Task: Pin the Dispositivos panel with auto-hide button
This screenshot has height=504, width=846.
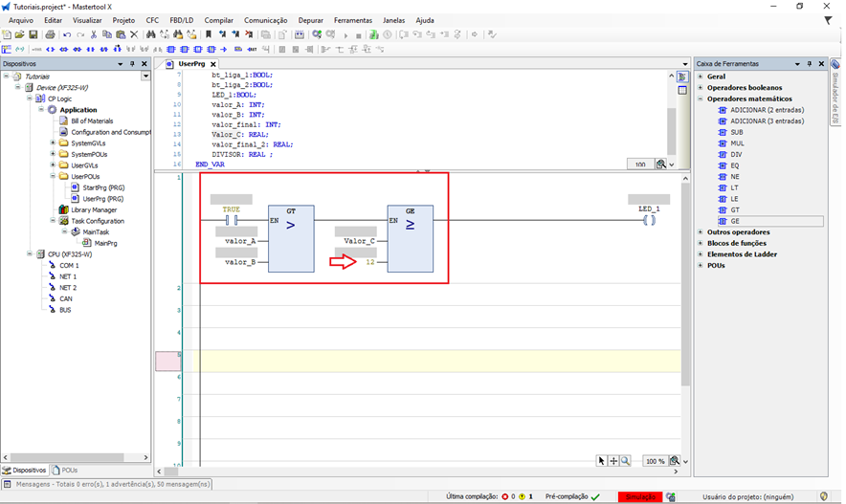Action: pos(133,64)
